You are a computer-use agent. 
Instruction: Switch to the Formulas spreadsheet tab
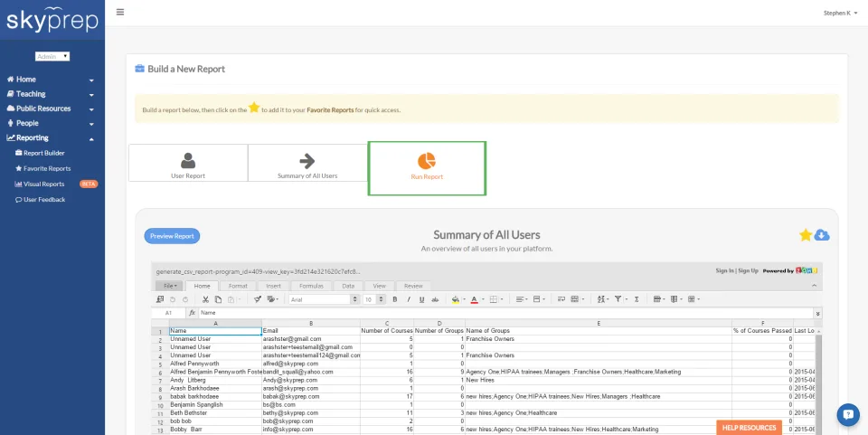pos(311,286)
